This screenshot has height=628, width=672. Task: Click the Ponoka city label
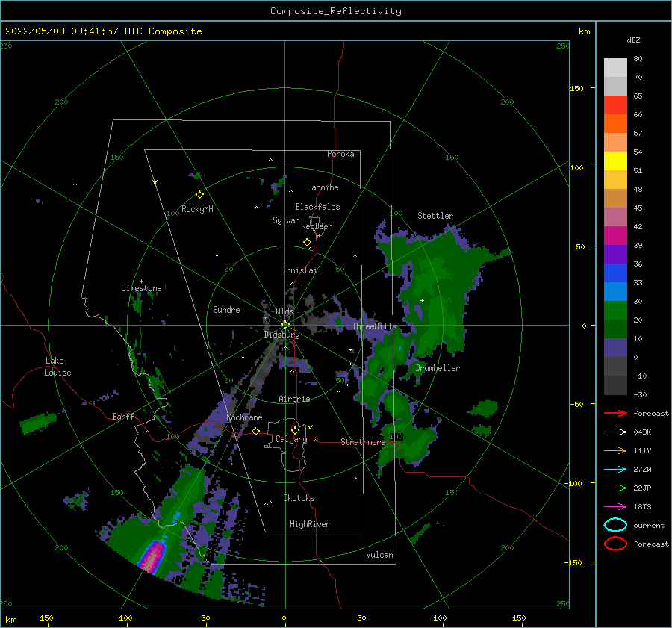point(340,154)
